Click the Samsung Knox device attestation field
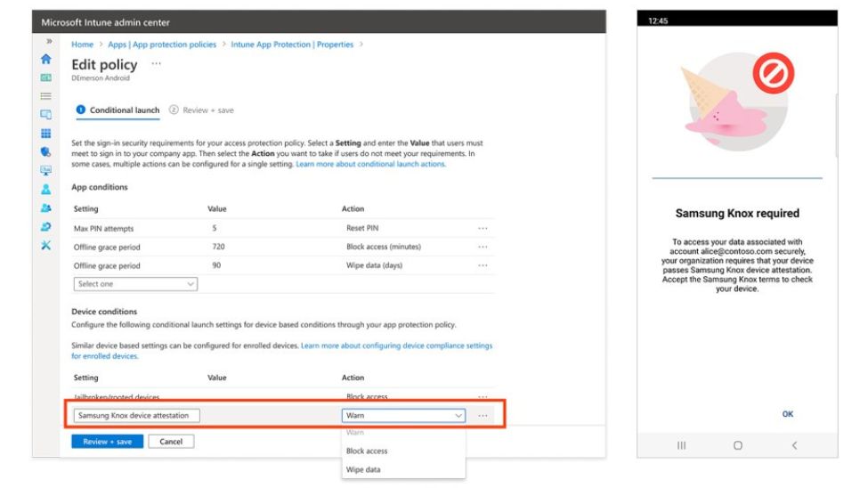The height and width of the screenshot is (488, 868). [x=136, y=416]
